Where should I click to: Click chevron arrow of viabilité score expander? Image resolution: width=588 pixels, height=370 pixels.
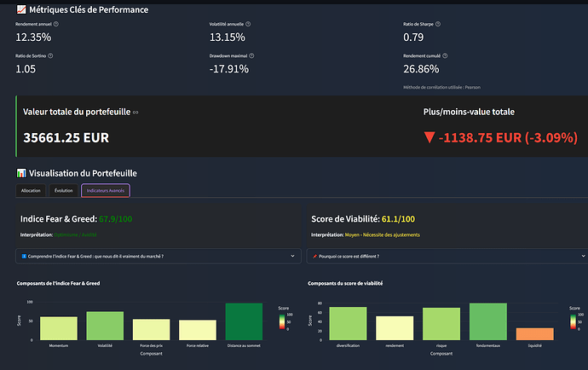pyautogui.click(x=578, y=256)
